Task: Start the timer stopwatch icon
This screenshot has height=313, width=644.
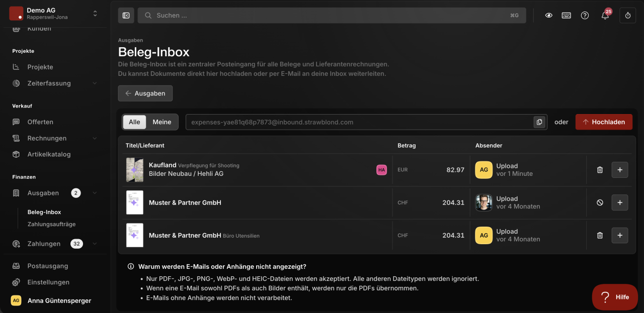Action: [x=628, y=16]
